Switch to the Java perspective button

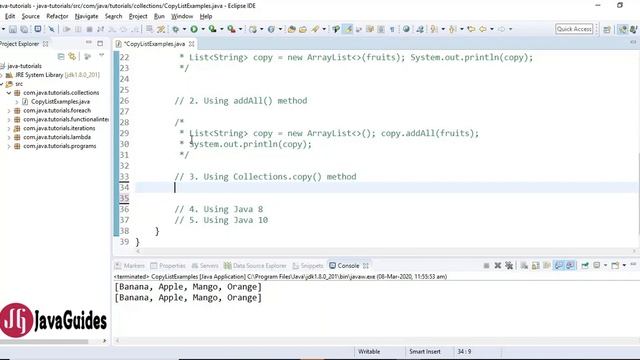633,29
